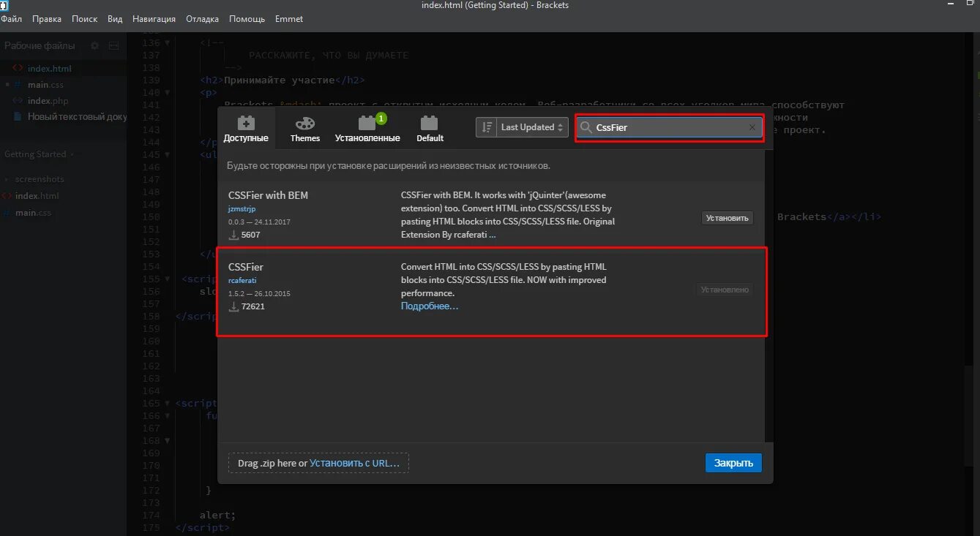Screen dimensions: 980x536
Task: Switch to the Themes tab
Action: click(304, 129)
